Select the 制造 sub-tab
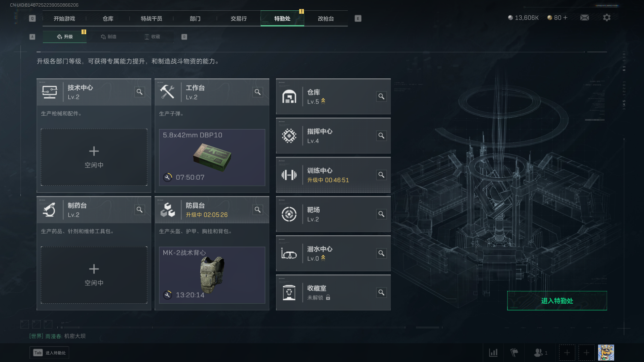 click(x=108, y=37)
